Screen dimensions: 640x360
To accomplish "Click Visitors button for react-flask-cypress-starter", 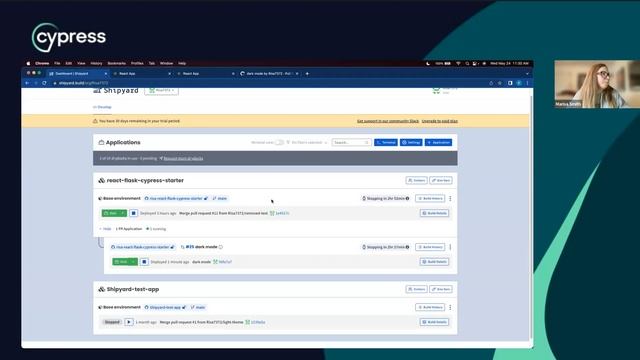I will pyautogui.click(x=416, y=180).
